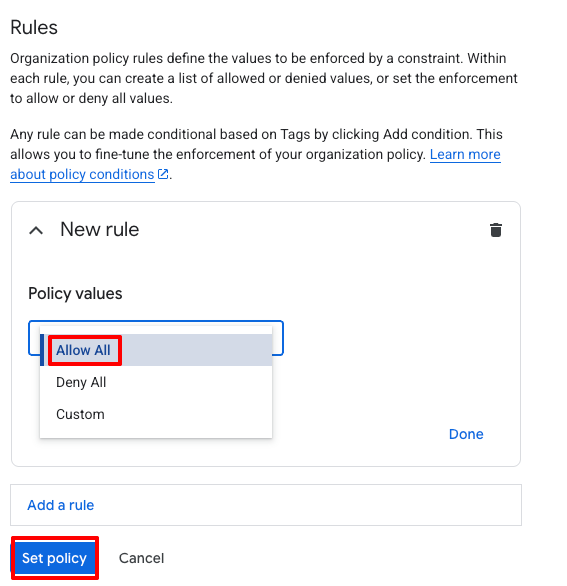The width and height of the screenshot is (567, 586).
Task: Open the Learn more link
Action: point(465,154)
